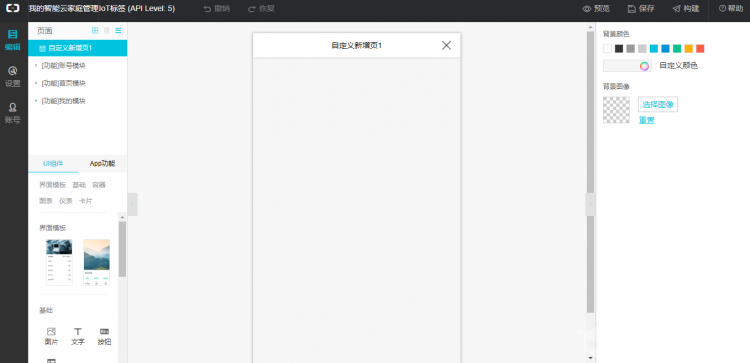The width and height of the screenshot is (750, 363).
Task: Select page 自定义新增页1 in the page list
Action: [x=77, y=48]
